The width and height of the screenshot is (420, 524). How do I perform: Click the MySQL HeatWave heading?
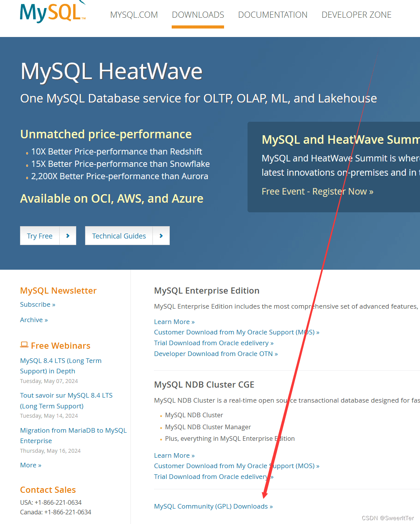[111, 71]
